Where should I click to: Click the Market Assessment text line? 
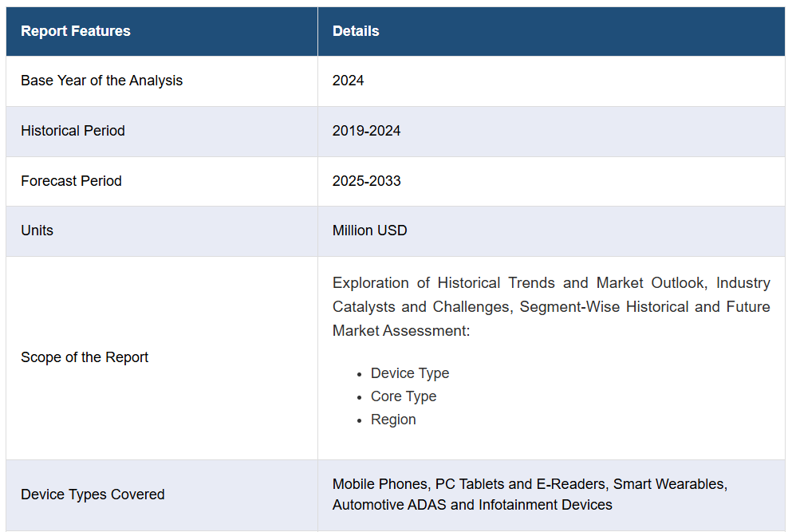[400, 330]
